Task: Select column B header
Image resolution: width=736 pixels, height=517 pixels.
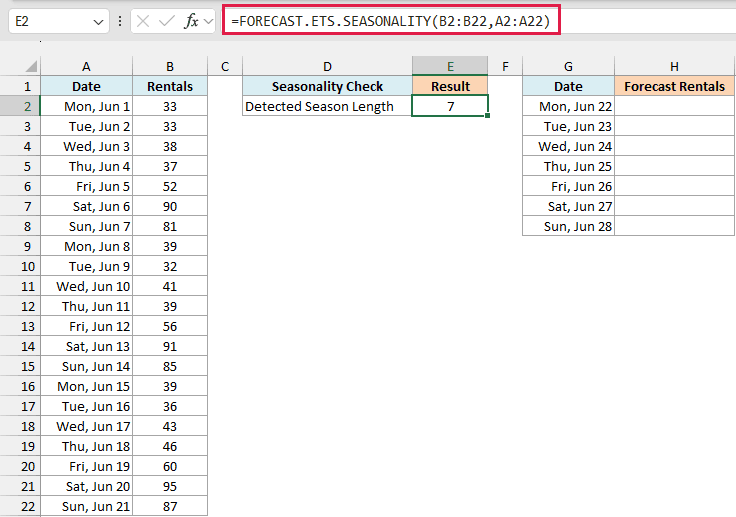Action: pyautogui.click(x=170, y=66)
